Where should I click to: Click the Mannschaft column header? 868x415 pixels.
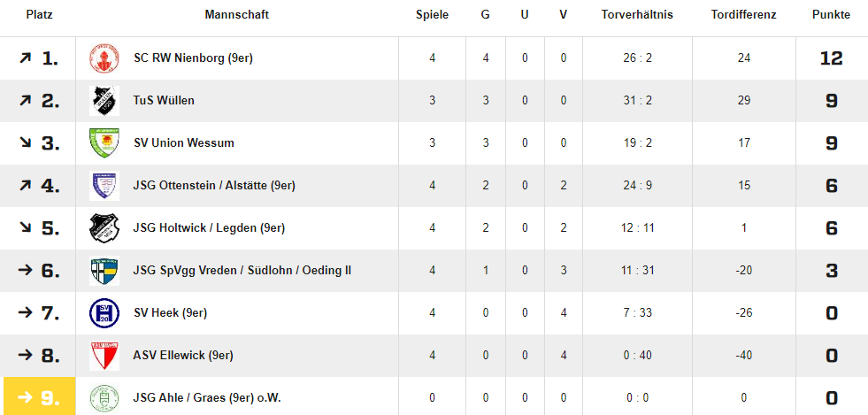tap(237, 15)
